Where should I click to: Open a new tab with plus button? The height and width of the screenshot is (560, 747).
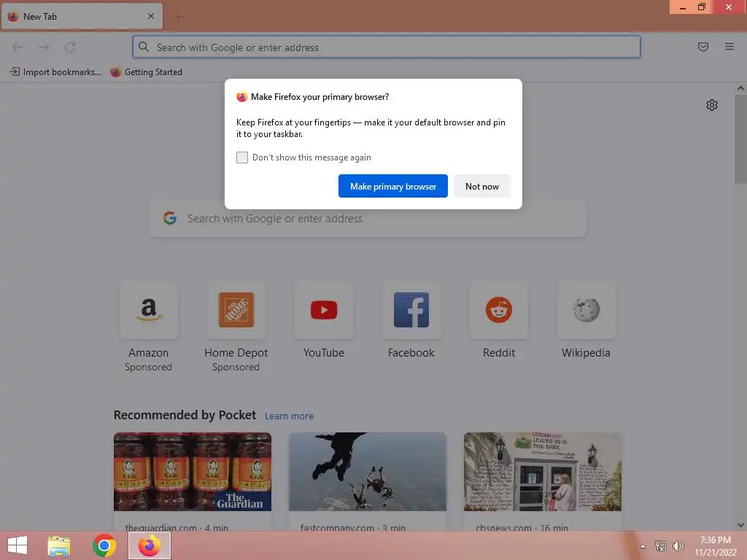pos(179,17)
